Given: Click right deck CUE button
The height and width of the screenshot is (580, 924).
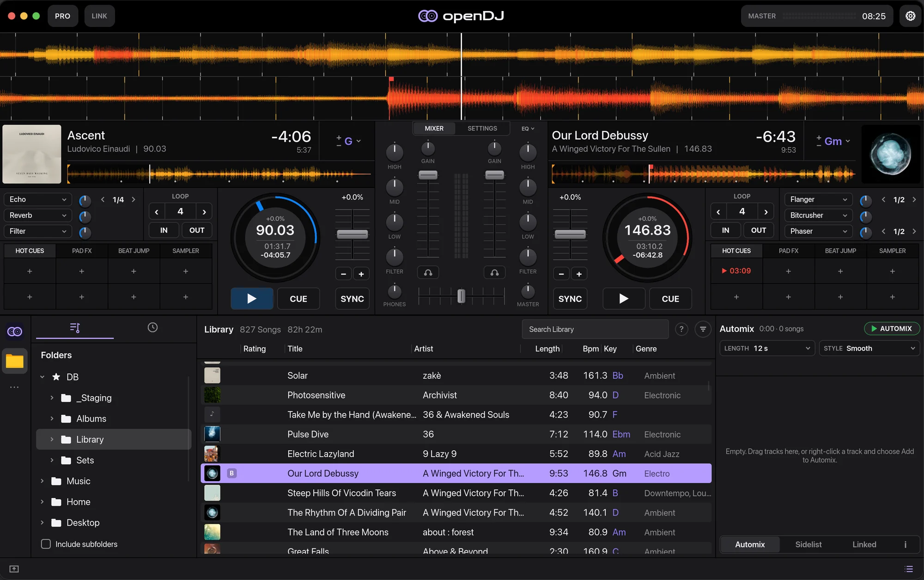Looking at the screenshot, I should (x=670, y=299).
